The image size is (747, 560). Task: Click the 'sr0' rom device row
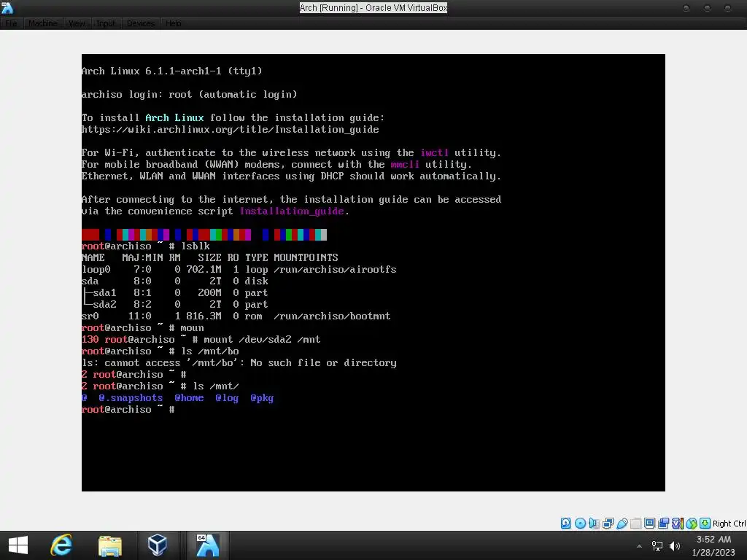[236, 316]
